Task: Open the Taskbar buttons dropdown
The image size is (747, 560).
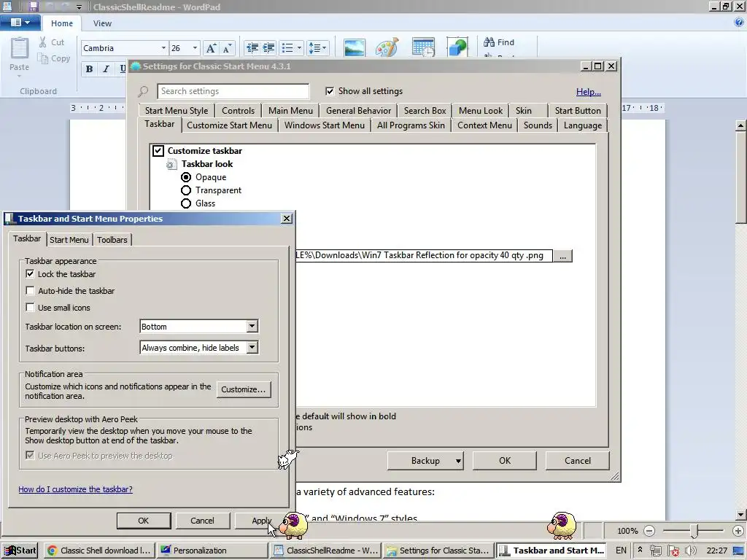Action: [x=252, y=348]
